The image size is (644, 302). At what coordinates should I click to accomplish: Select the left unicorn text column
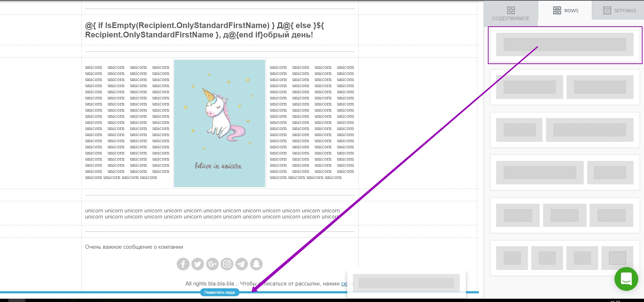pyautogui.click(x=127, y=122)
